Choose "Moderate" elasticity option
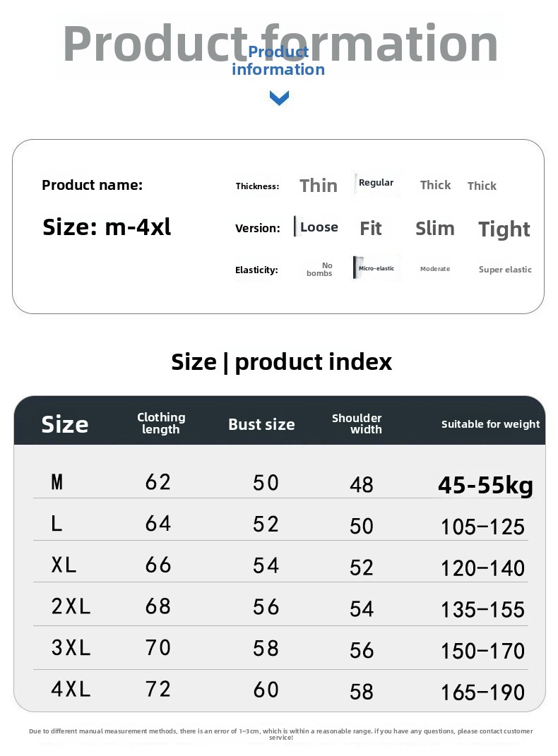This screenshot has height=756, width=558. 435,269
